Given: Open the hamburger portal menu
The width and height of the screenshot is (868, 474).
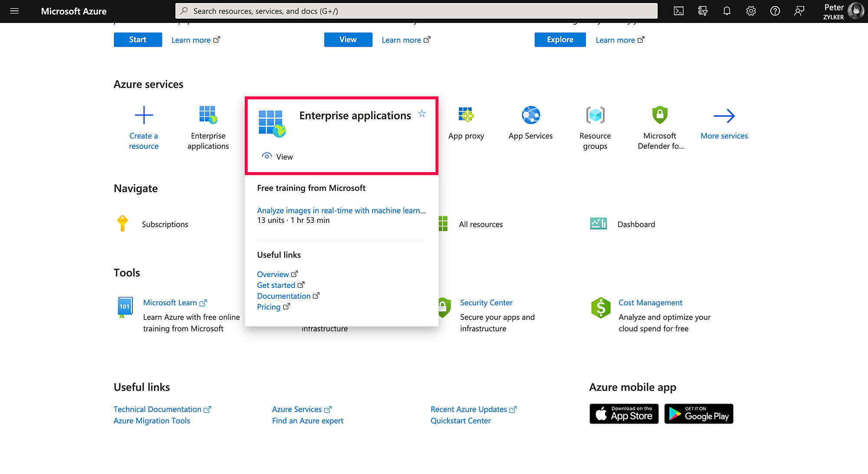Looking at the screenshot, I should coord(14,11).
